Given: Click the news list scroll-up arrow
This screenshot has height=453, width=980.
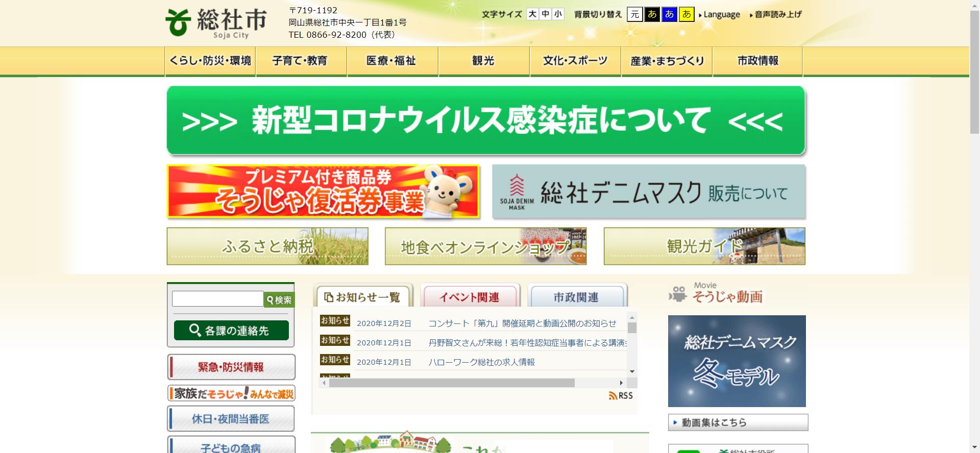Looking at the screenshot, I should click(x=632, y=316).
